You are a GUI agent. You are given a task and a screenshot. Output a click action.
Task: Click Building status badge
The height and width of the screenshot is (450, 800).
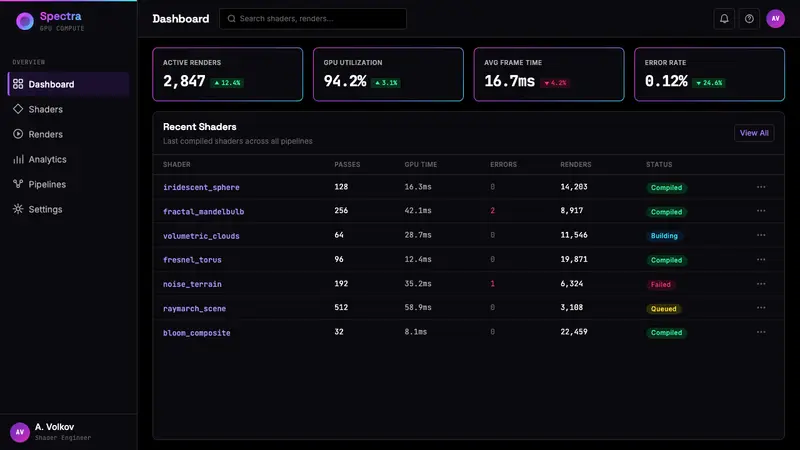coord(664,236)
